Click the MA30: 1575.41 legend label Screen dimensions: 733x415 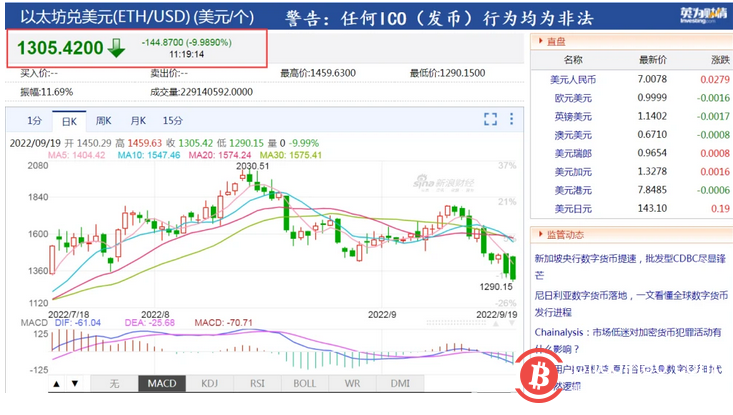click(291, 155)
